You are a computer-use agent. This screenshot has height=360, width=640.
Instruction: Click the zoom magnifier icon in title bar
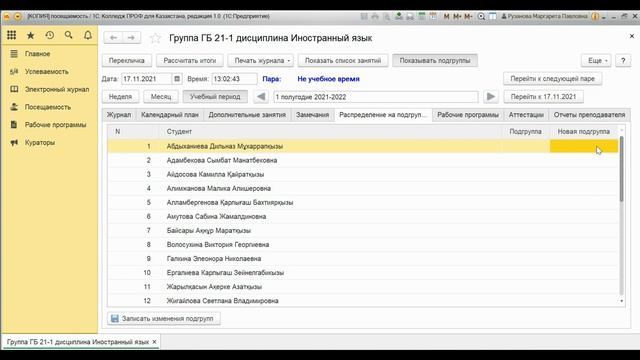481,16
